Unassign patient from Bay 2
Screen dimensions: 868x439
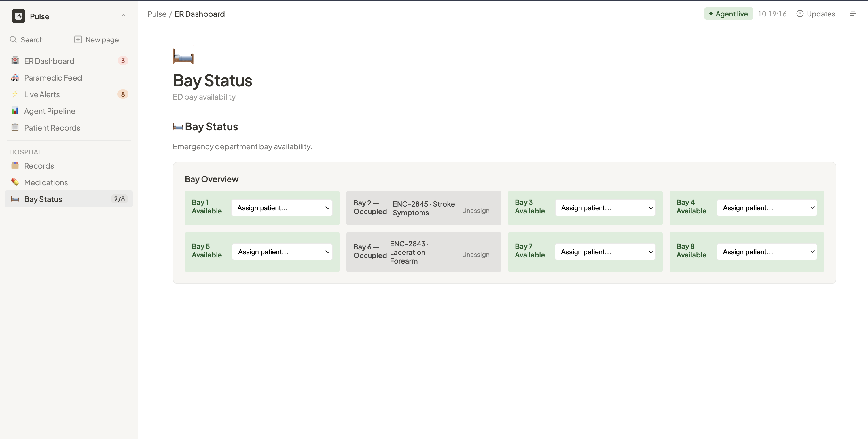[475, 210]
